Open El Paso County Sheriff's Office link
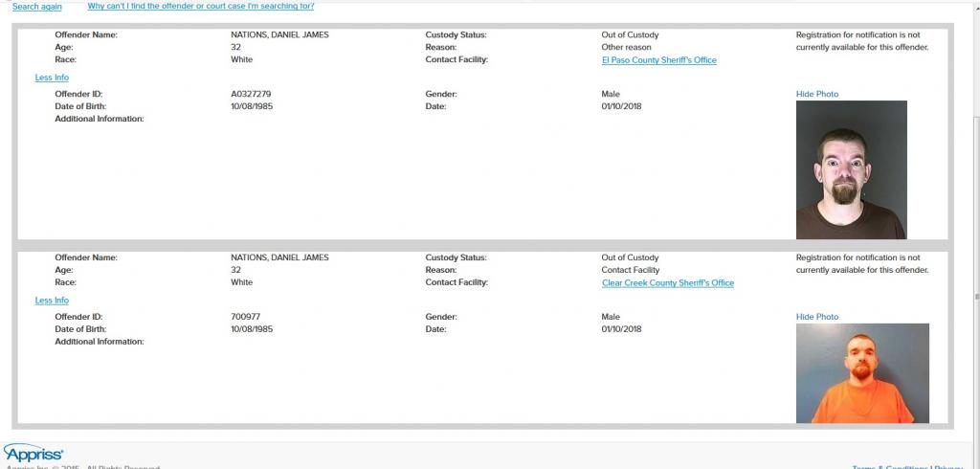980x469 pixels. [658, 60]
